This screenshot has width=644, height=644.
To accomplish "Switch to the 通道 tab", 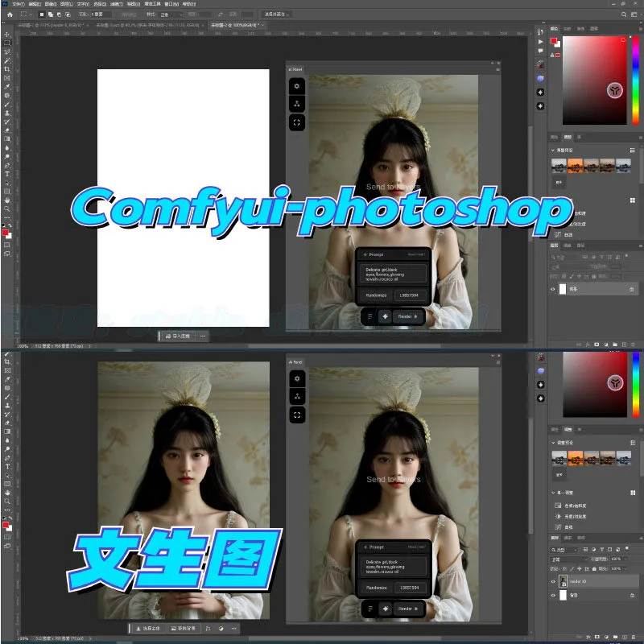I will (x=568, y=538).
